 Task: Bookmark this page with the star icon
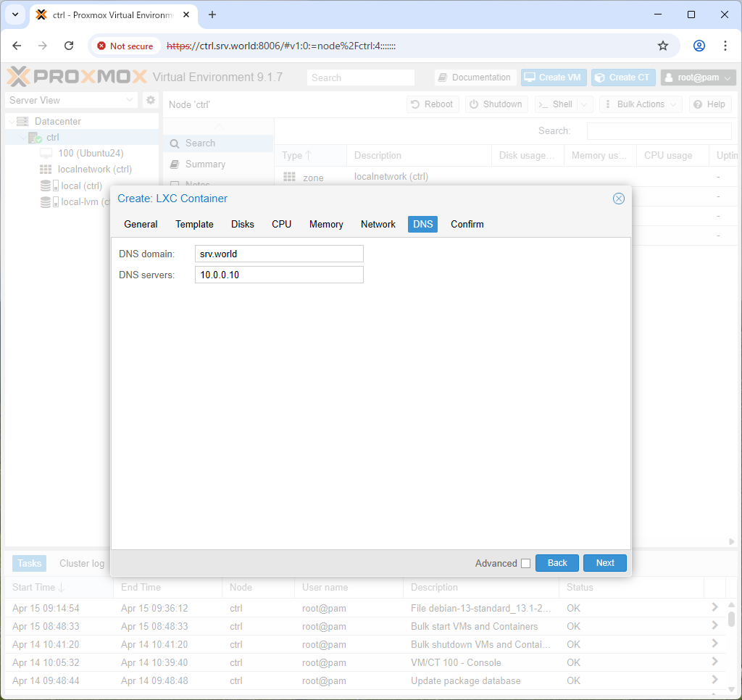(662, 46)
